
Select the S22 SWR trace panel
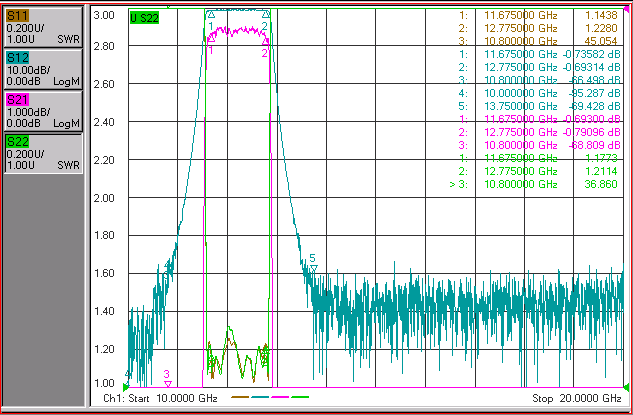[x=43, y=153]
